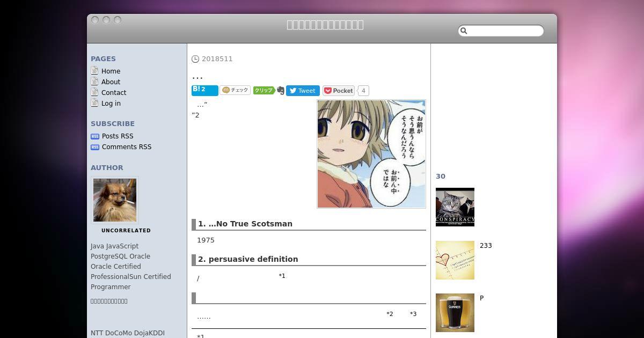Click heading '1. …No True Scotsman'

tap(245, 224)
